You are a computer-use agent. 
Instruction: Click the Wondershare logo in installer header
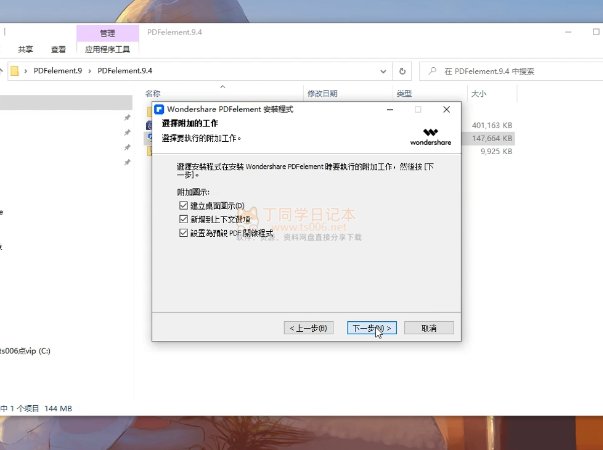(x=430, y=137)
